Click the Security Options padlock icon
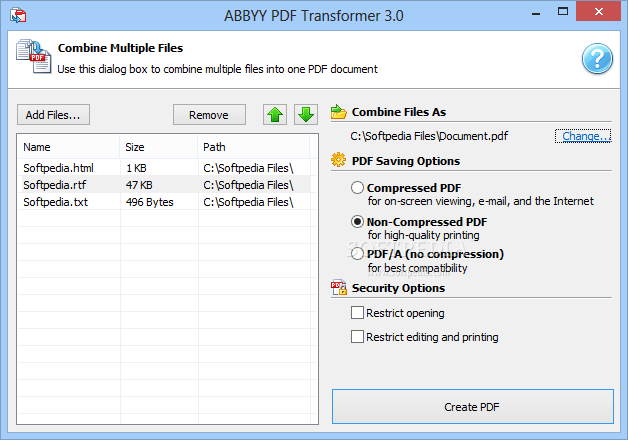This screenshot has width=628, height=440. coord(339,287)
